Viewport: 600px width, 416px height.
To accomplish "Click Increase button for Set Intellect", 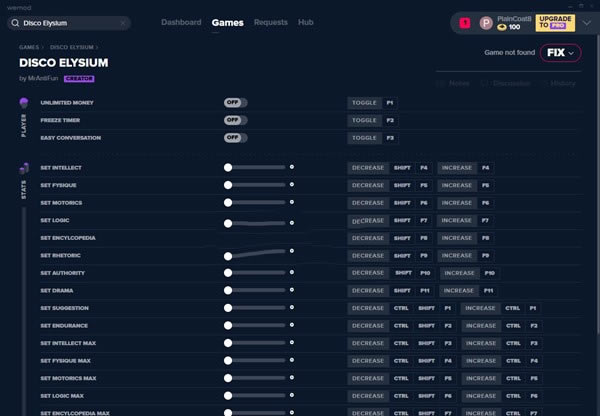I will pyautogui.click(x=456, y=168).
